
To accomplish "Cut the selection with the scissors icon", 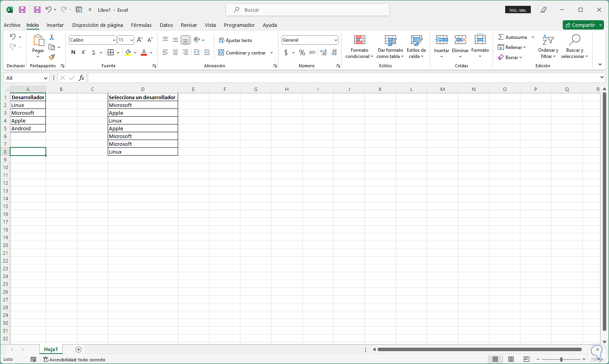I will 52,37.
